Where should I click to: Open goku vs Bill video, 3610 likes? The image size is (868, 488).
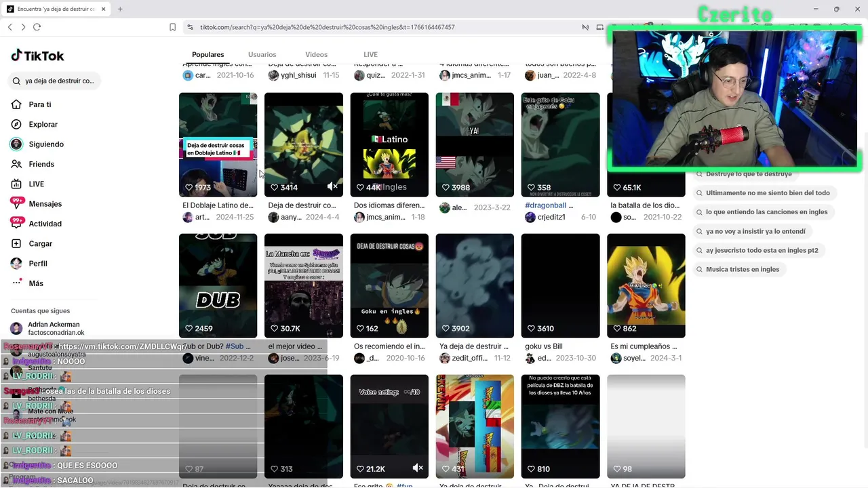coord(560,285)
